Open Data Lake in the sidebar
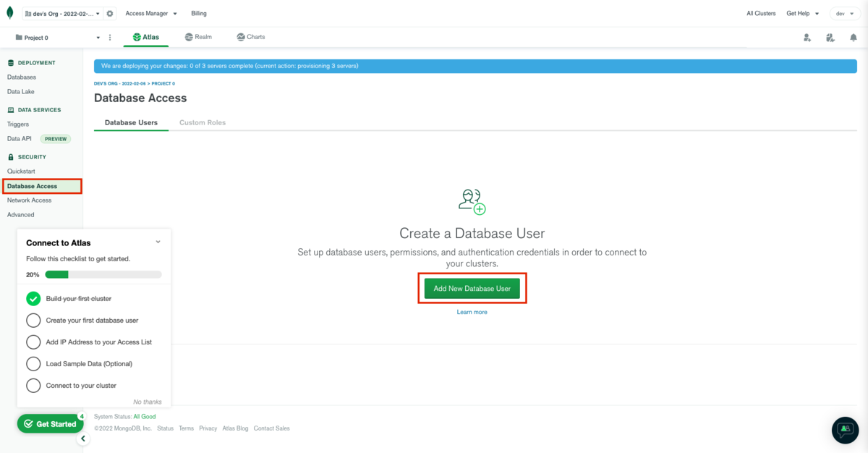868x453 pixels. click(21, 91)
